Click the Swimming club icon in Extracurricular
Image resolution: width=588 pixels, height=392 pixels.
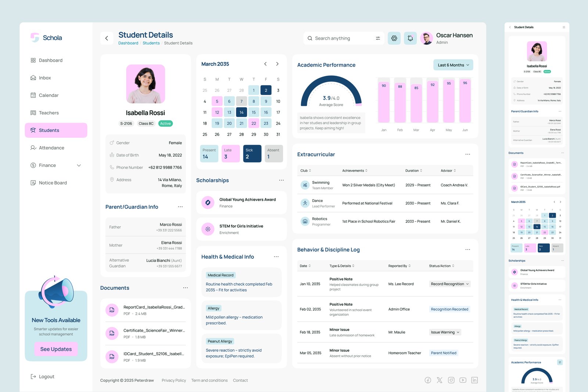pos(305,185)
